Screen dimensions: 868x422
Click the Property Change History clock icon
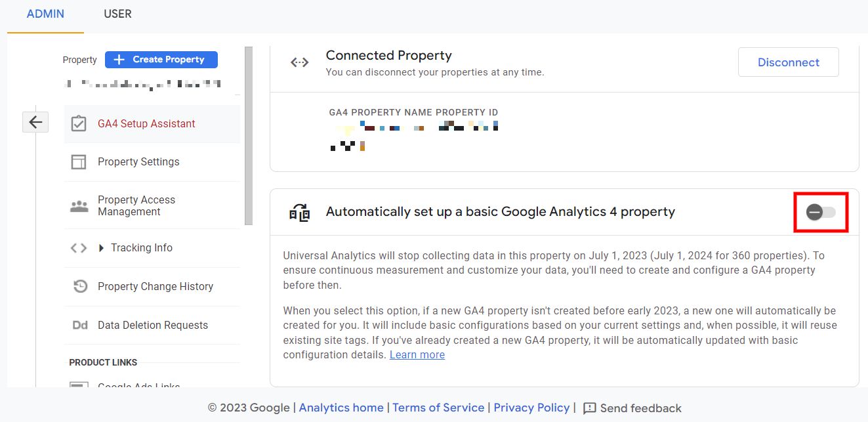80,286
